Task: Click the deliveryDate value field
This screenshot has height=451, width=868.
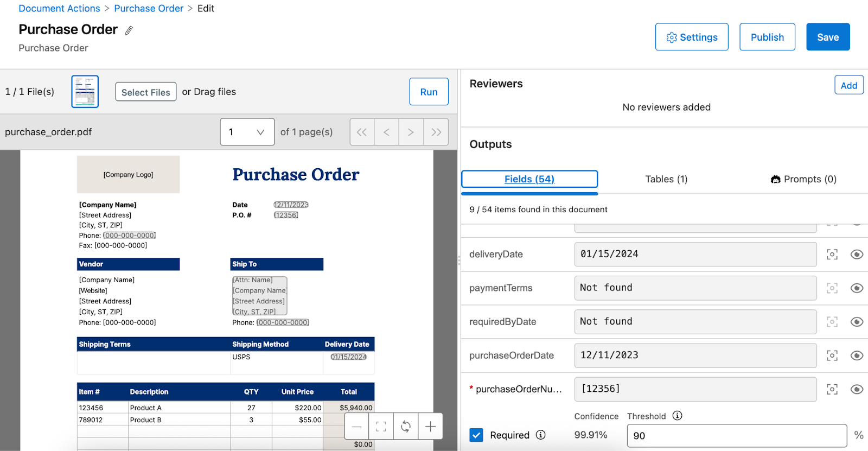Action: point(695,254)
